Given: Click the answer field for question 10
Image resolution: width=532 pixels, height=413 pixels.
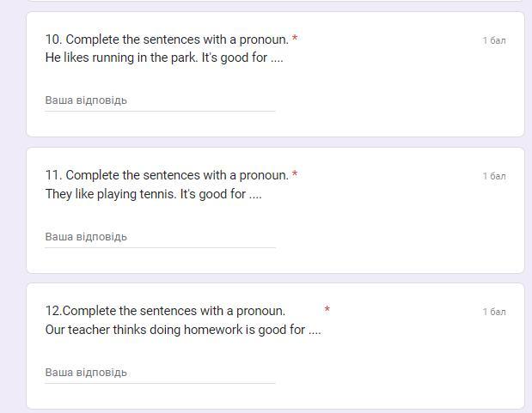Looking at the screenshot, I should pyautogui.click(x=160, y=100).
